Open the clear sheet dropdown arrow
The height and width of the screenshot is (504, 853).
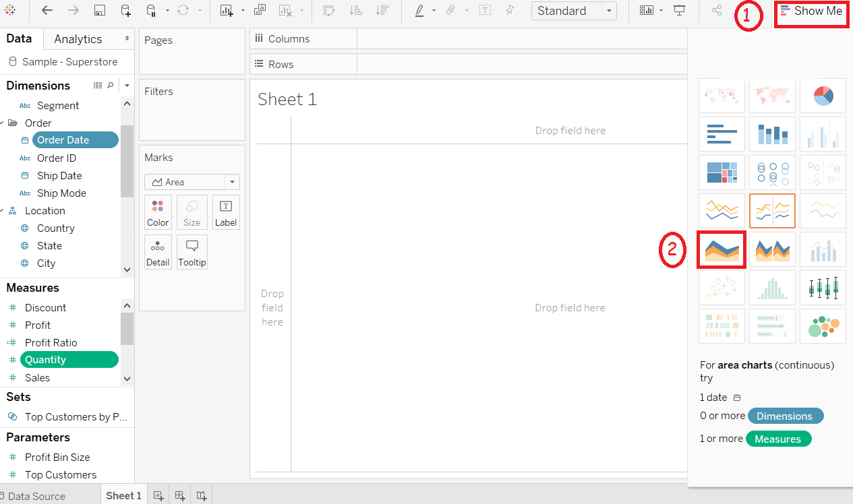coord(301,11)
